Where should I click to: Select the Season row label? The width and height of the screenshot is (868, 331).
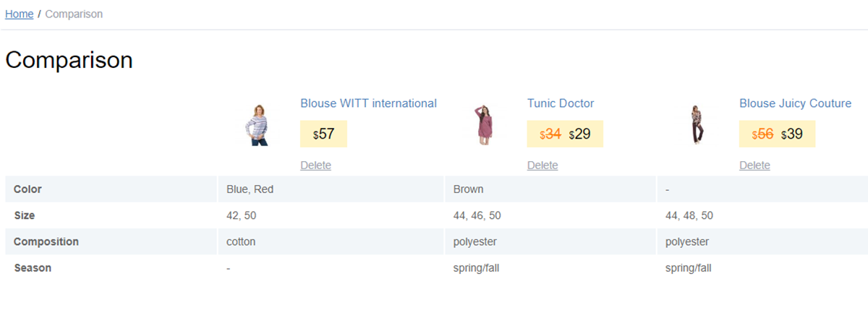(33, 267)
